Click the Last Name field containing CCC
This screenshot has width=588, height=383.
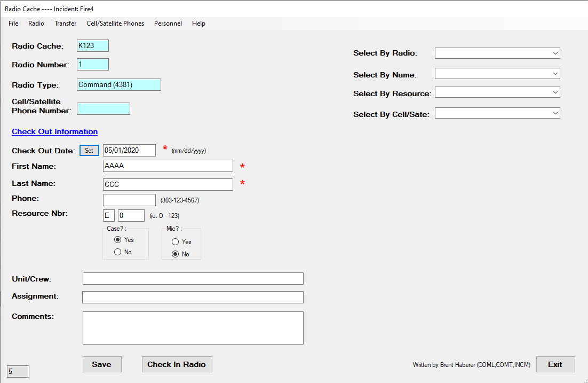click(x=168, y=184)
